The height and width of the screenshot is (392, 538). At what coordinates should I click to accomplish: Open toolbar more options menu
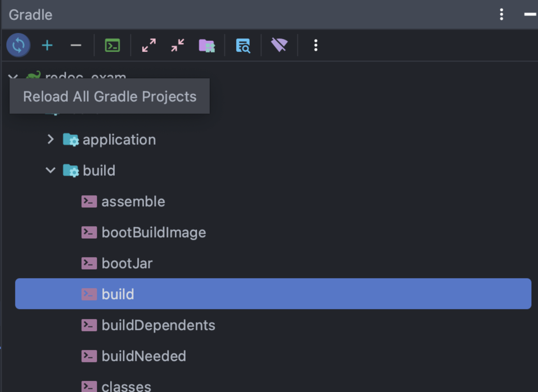point(316,45)
